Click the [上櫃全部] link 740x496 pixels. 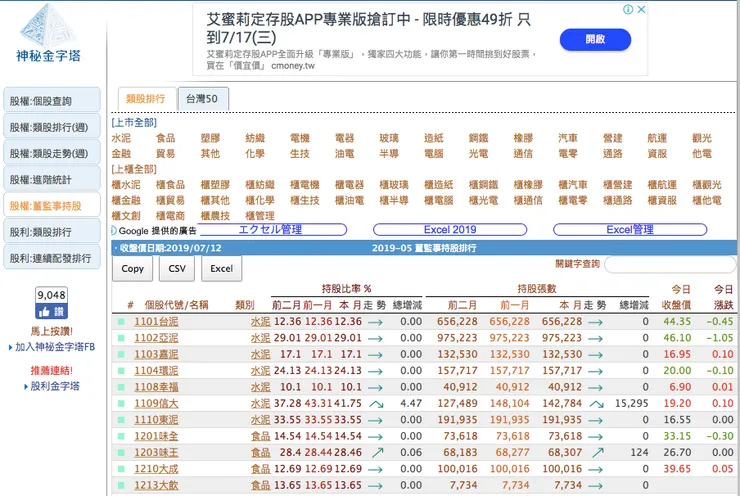134,169
